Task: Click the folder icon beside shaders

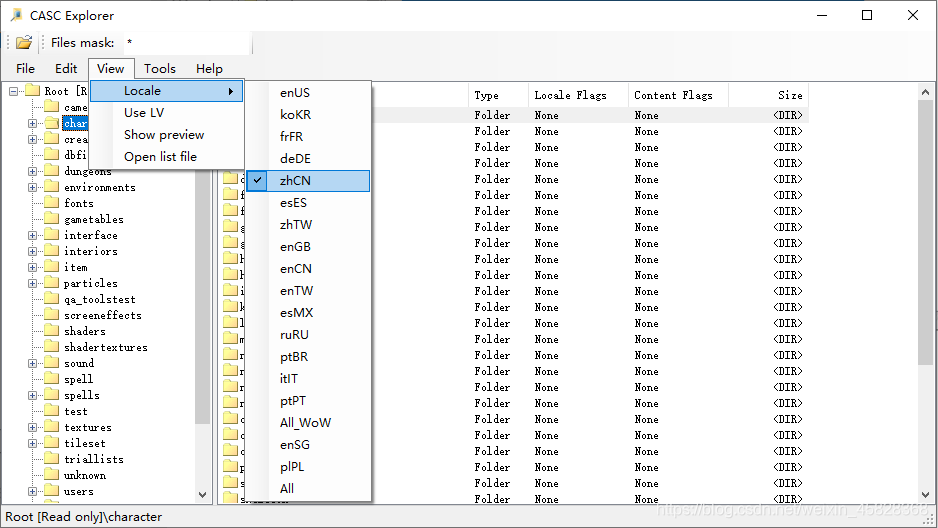Action: tap(52, 331)
